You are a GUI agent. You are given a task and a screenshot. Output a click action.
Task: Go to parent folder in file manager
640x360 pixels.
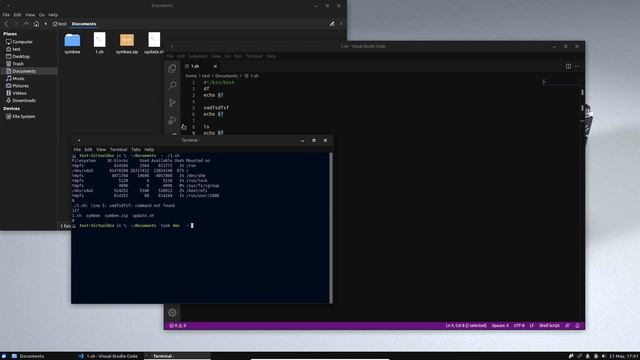(x=26, y=24)
